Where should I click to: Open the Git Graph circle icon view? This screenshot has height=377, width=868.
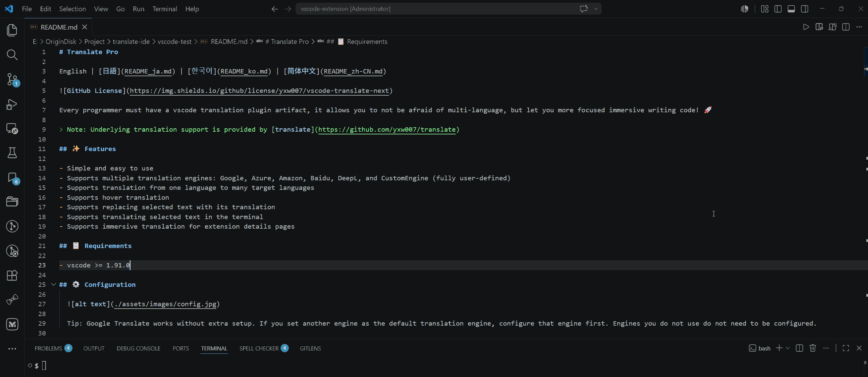pos(12,226)
